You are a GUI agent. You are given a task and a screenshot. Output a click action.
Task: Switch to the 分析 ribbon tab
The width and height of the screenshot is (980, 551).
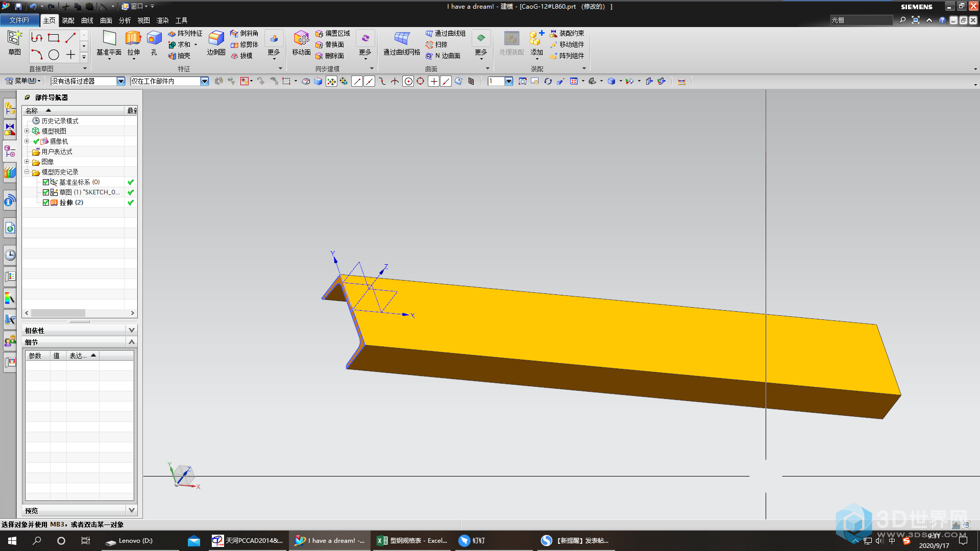pyautogui.click(x=125, y=20)
